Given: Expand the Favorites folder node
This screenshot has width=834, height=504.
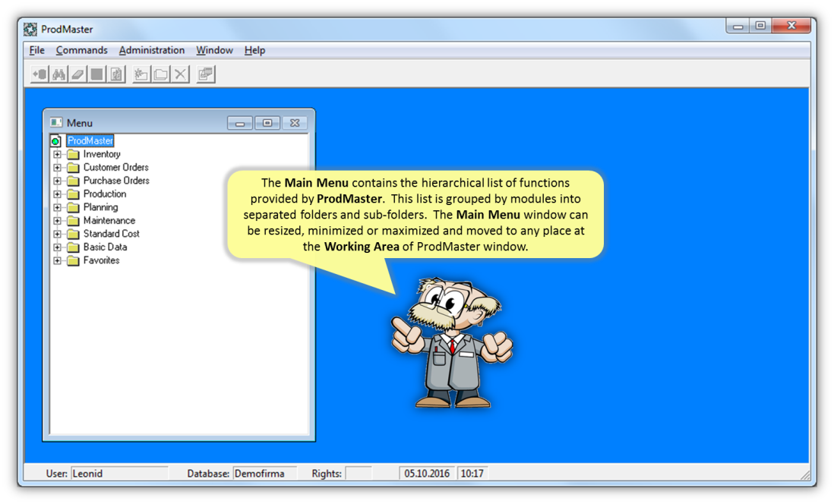Looking at the screenshot, I should 58,260.
